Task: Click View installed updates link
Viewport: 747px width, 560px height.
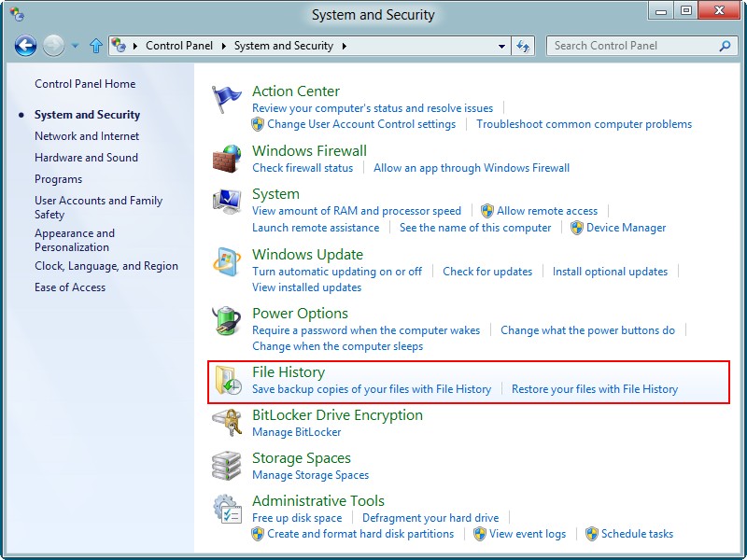Action: (x=307, y=287)
